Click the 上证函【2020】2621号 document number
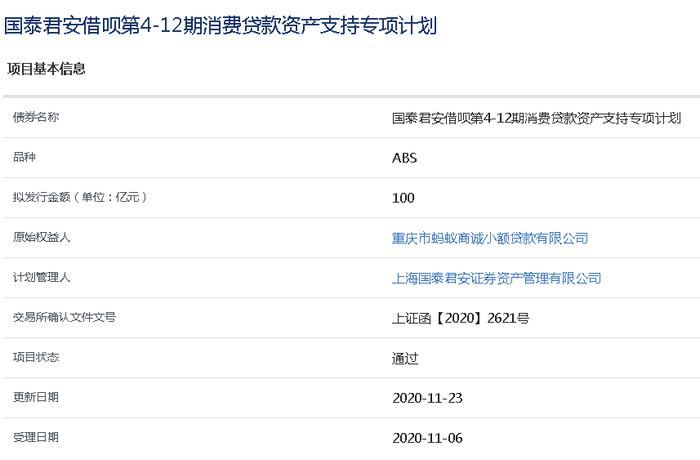This screenshot has width=700, height=460. (460, 318)
